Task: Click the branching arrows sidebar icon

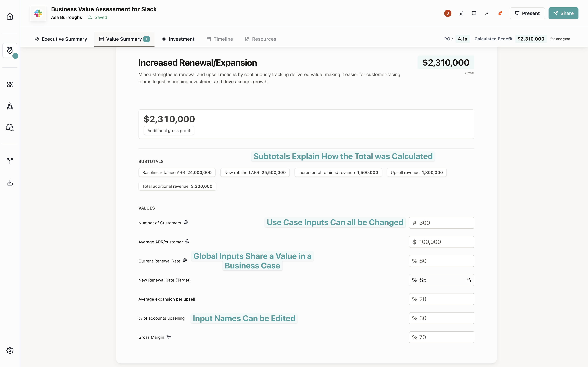Action: (10, 161)
